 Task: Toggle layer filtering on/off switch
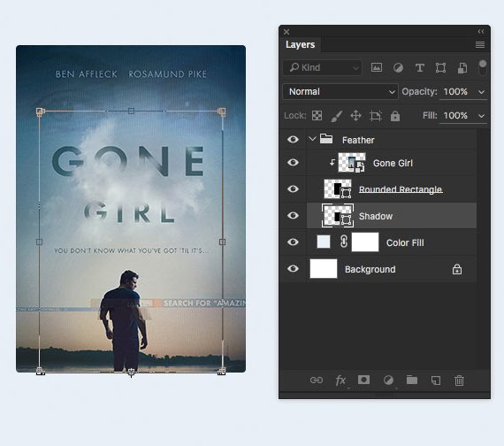[x=483, y=67]
